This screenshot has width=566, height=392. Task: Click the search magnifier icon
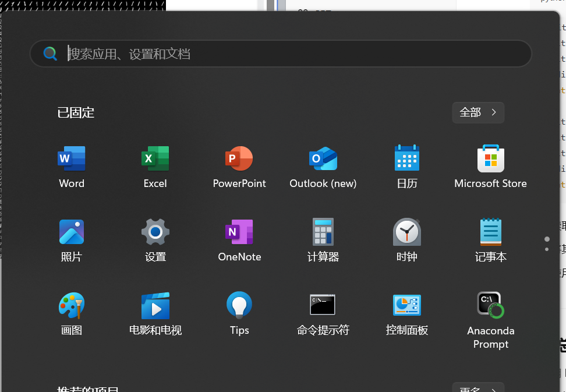[x=50, y=54]
